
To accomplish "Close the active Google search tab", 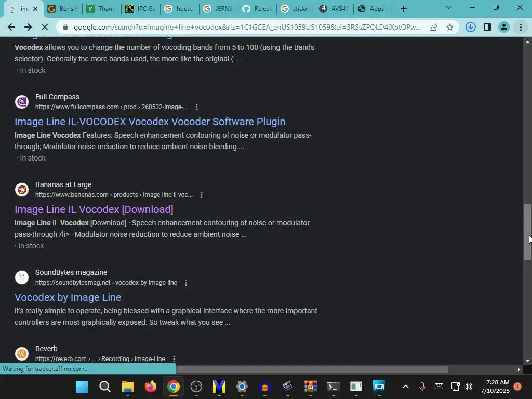I will coord(35,9).
